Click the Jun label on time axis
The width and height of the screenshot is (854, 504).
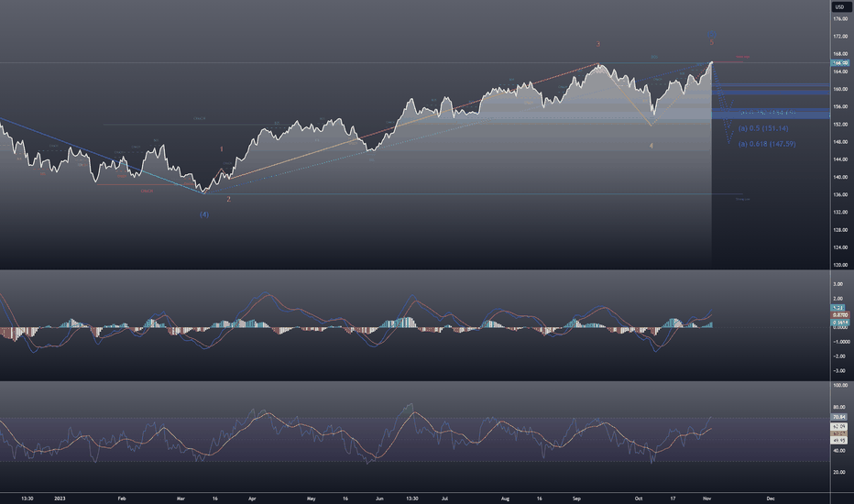[x=379, y=499]
